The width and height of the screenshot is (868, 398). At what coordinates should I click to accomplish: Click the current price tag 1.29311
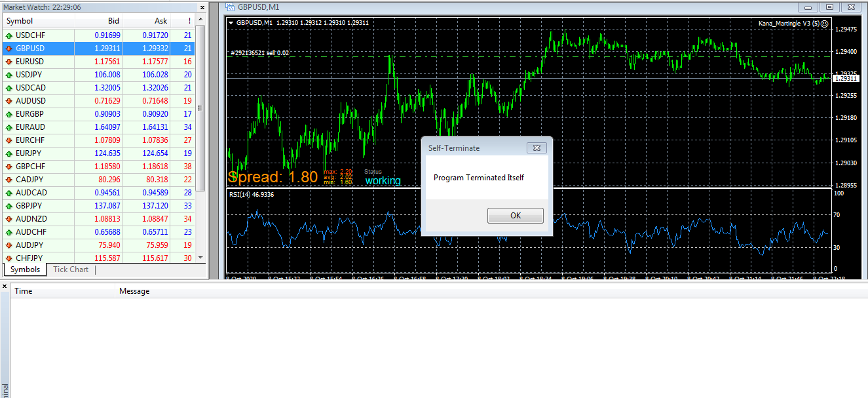[846, 78]
